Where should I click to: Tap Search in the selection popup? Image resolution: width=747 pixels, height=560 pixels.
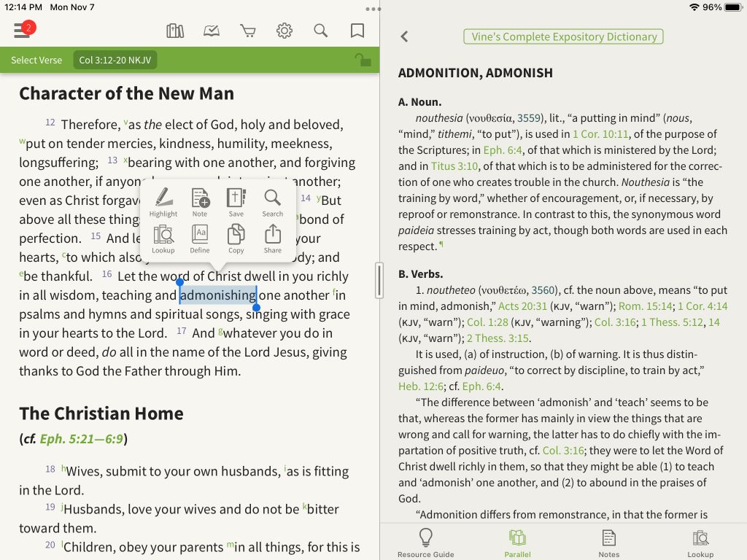click(273, 202)
